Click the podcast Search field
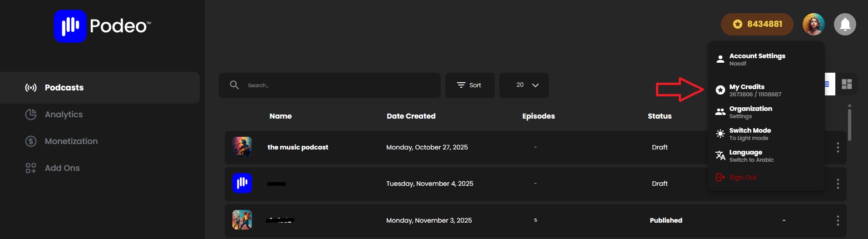Image resolution: width=868 pixels, height=239 pixels. click(330, 85)
